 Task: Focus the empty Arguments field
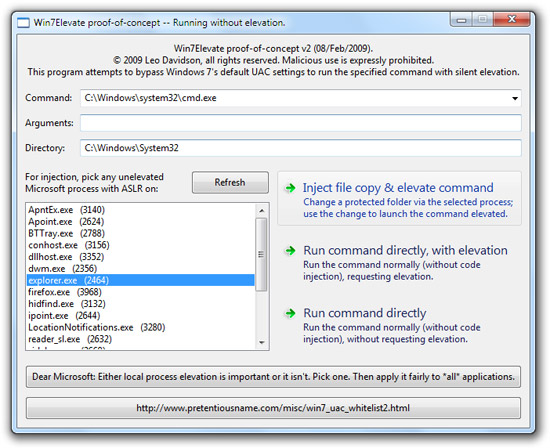[x=301, y=123]
